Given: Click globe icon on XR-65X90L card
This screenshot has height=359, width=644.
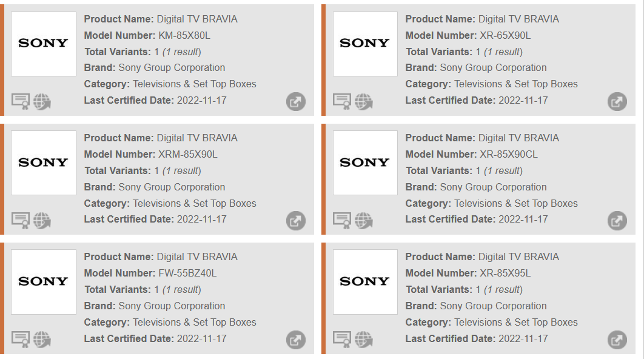Looking at the screenshot, I should click(x=363, y=101).
